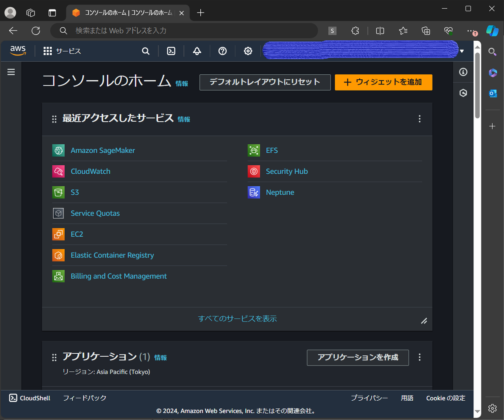This screenshot has width=504, height=420.
Task: Open Edge tab actions menu
Action: 52,13
